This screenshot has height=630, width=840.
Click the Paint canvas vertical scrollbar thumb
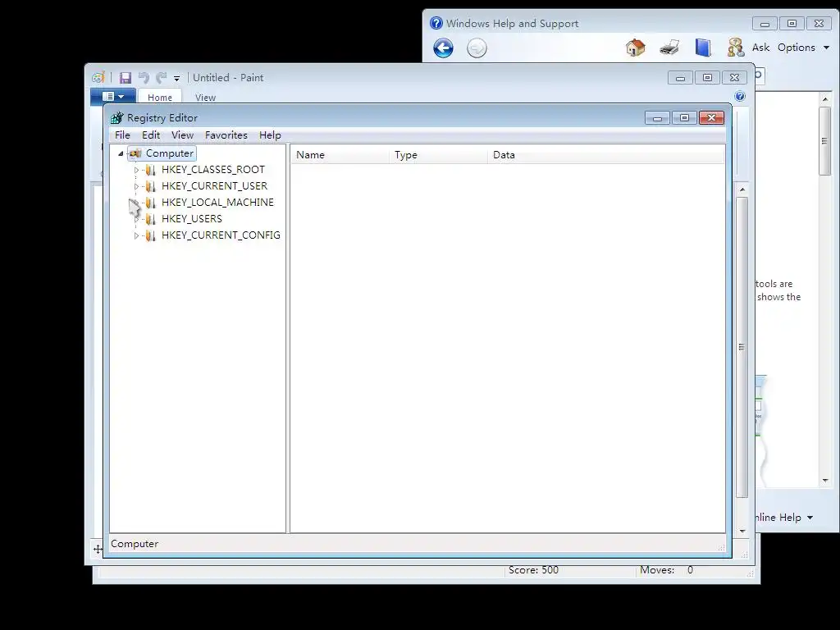pyautogui.click(x=742, y=347)
